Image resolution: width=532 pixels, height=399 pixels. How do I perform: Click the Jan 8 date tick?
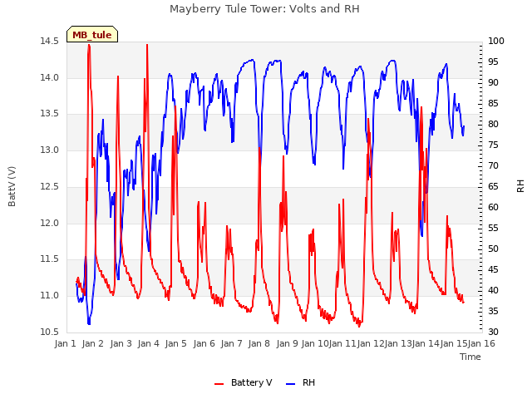pos(259,343)
